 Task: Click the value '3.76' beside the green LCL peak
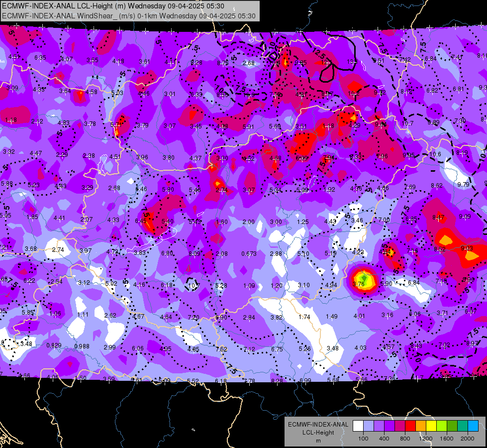[x=359, y=284]
